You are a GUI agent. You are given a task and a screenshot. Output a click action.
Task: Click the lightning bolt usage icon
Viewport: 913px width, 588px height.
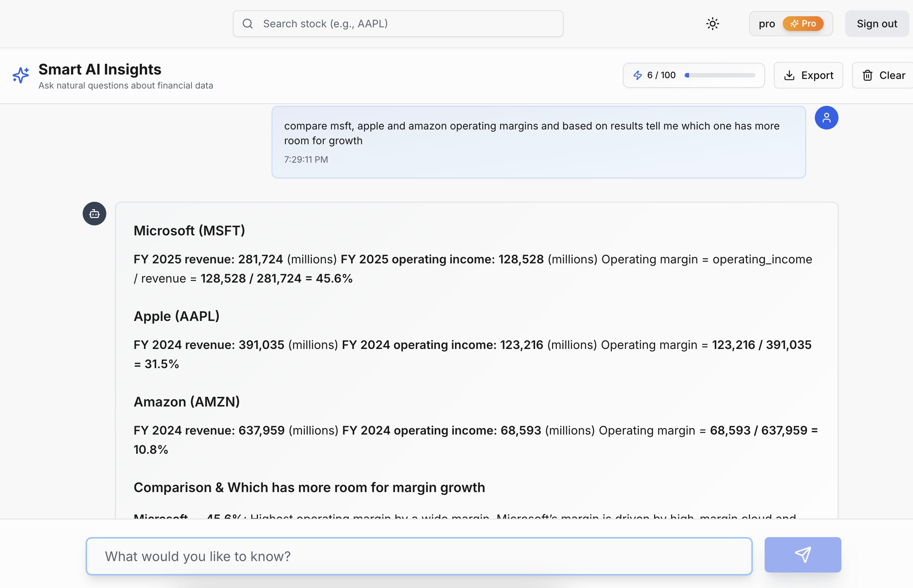pos(637,75)
